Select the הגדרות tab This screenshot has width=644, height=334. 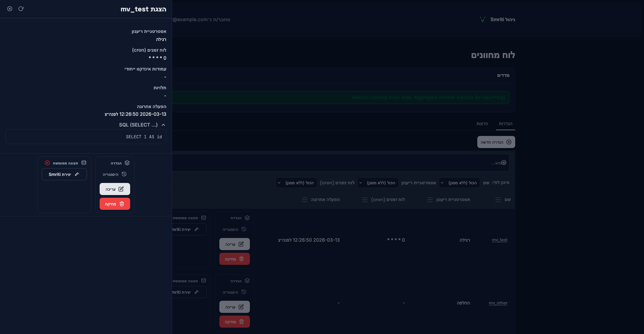(505, 124)
